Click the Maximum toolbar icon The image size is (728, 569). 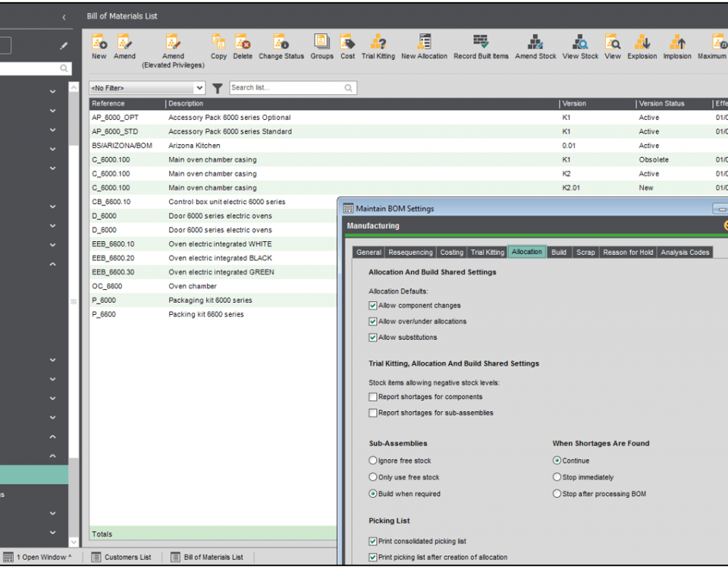pyautogui.click(x=719, y=42)
